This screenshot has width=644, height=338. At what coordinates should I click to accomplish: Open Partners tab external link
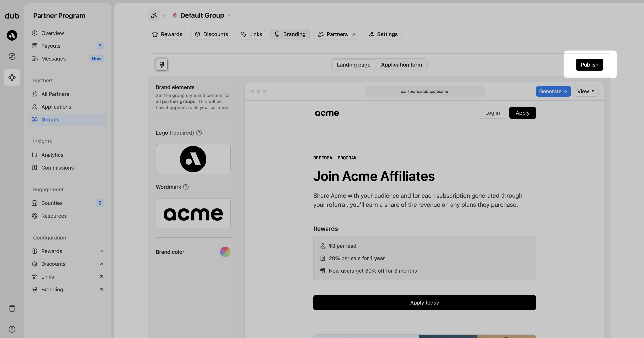[336, 34]
